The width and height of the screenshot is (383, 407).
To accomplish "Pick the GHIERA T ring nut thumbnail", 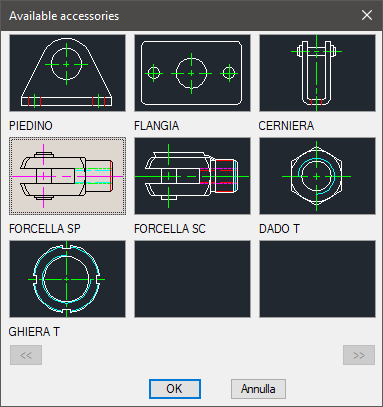I will tap(67, 279).
